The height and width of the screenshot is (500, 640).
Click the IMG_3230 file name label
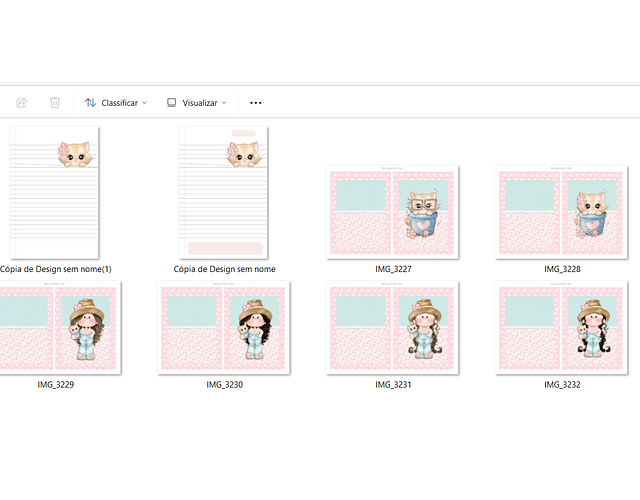click(x=224, y=384)
